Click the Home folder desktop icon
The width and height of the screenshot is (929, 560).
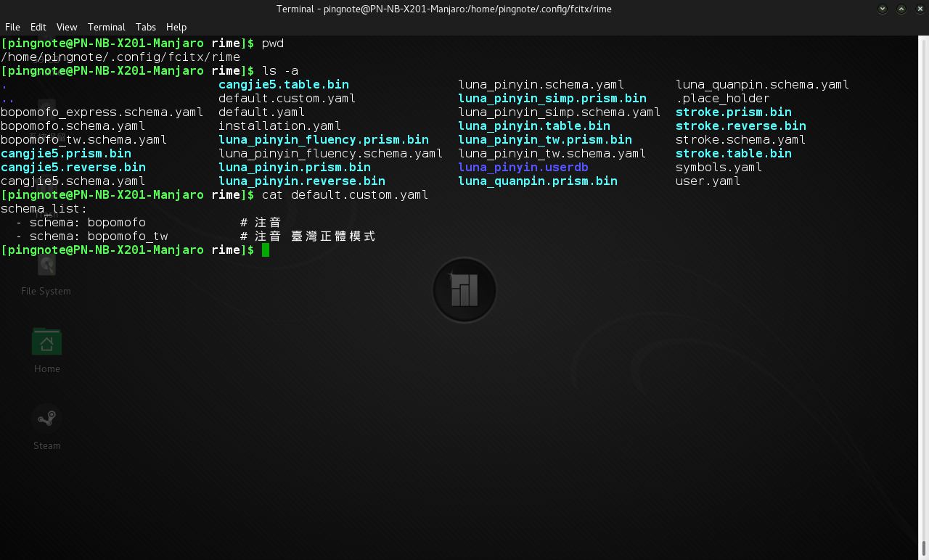point(46,343)
